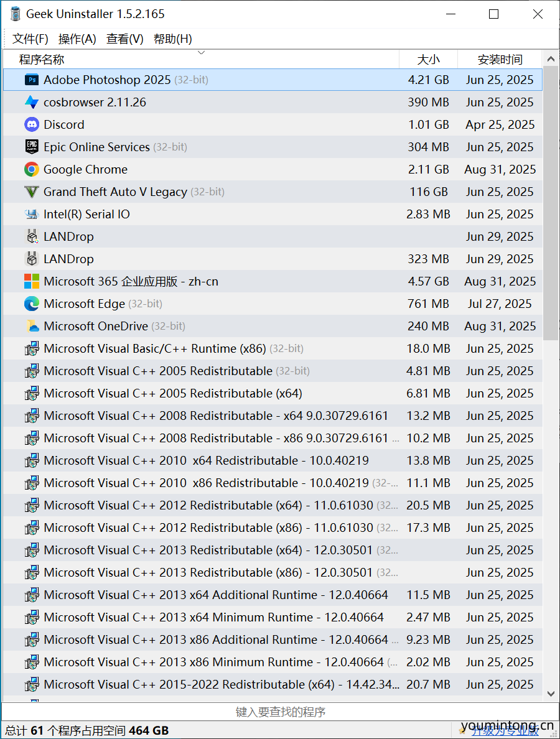Click the Grand Theft Auto V Legacy icon
The image size is (560, 739).
(x=32, y=192)
